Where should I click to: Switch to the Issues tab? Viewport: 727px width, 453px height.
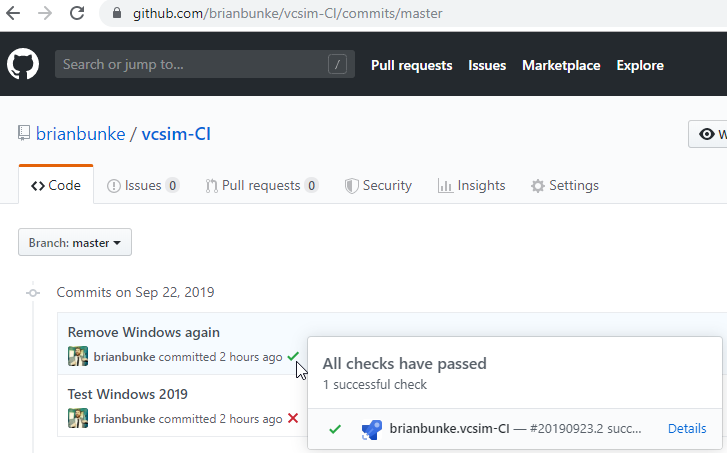pyautogui.click(x=143, y=185)
